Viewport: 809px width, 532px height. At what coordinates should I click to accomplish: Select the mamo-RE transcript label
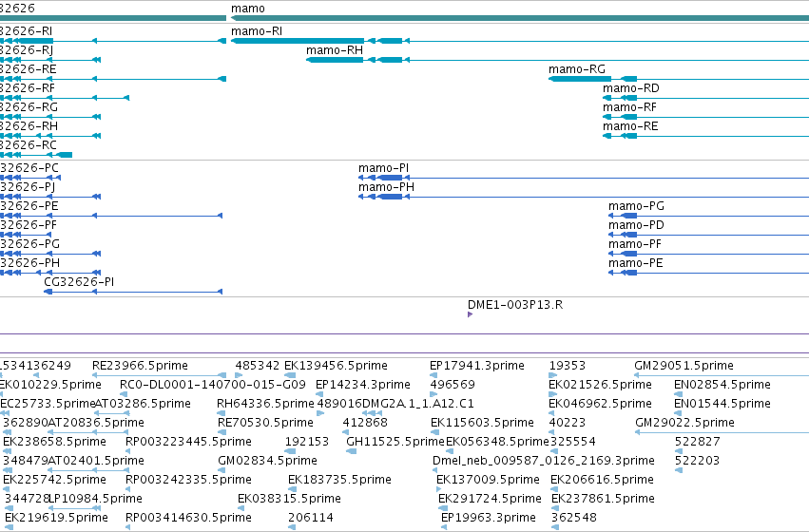point(630,126)
